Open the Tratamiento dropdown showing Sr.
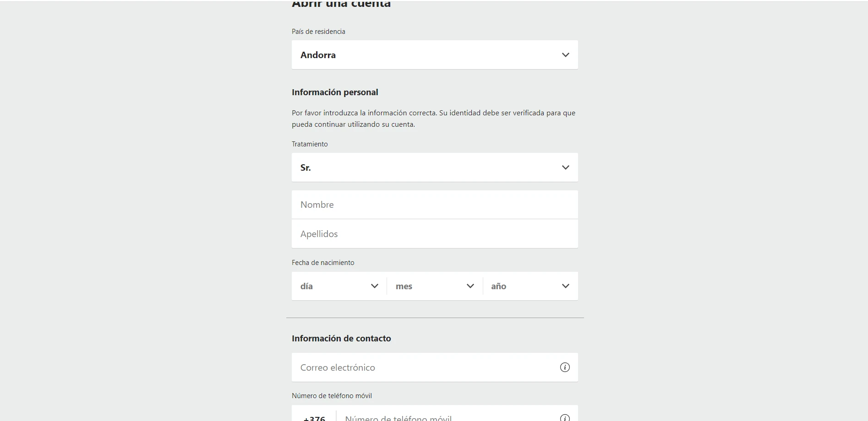 (x=435, y=167)
